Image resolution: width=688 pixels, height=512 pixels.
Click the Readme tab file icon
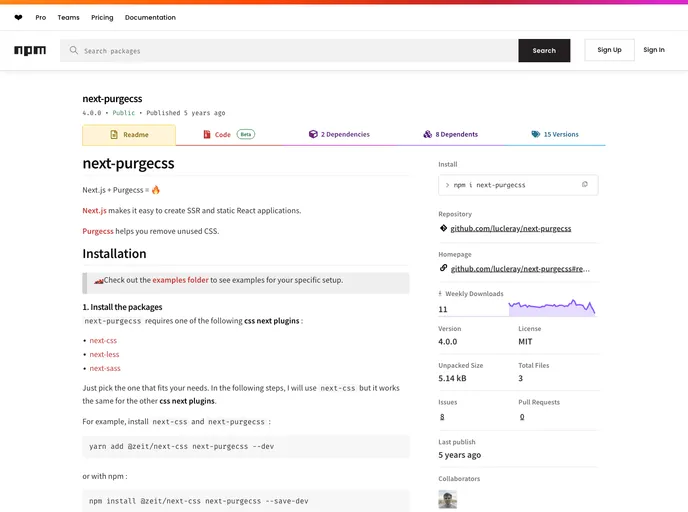point(114,135)
